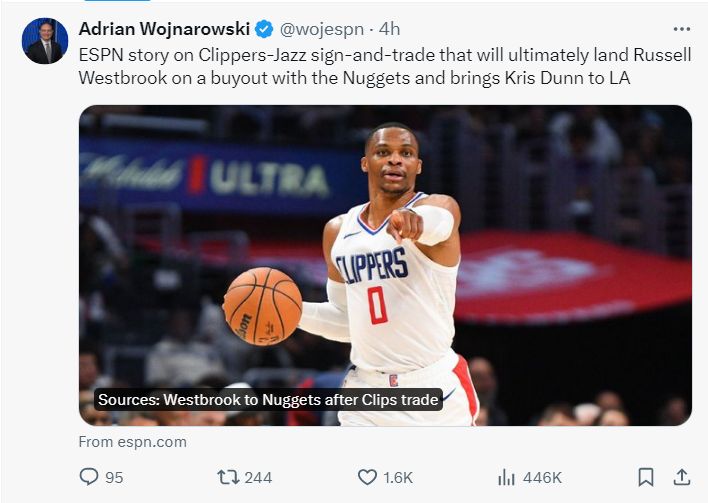The width and height of the screenshot is (708, 503).
Task: Click the 244 reposts count
Action: [258, 478]
